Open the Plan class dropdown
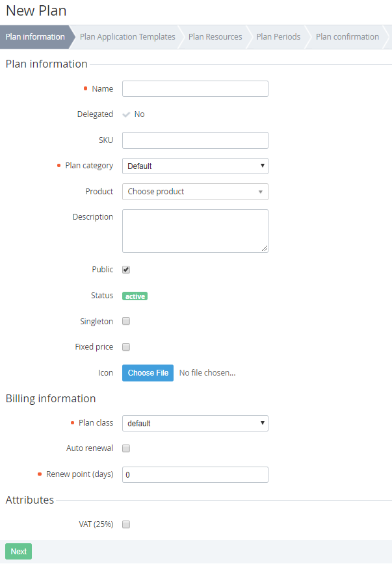The height and width of the screenshot is (566, 392). [195, 424]
